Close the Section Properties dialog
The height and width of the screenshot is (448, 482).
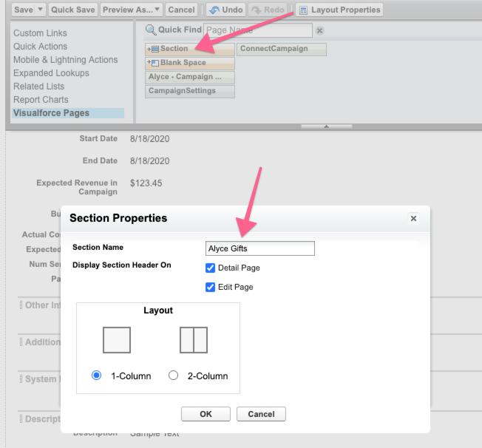click(413, 218)
